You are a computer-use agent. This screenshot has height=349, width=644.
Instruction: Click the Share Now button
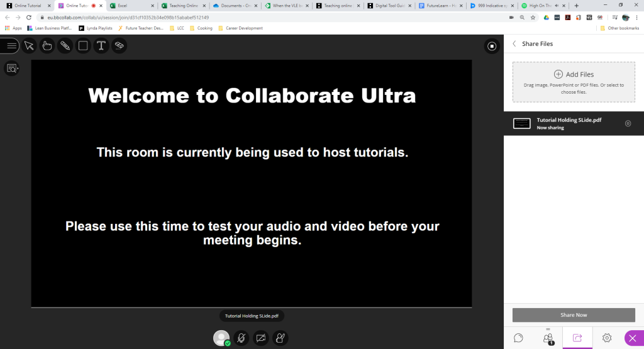pyautogui.click(x=574, y=315)
